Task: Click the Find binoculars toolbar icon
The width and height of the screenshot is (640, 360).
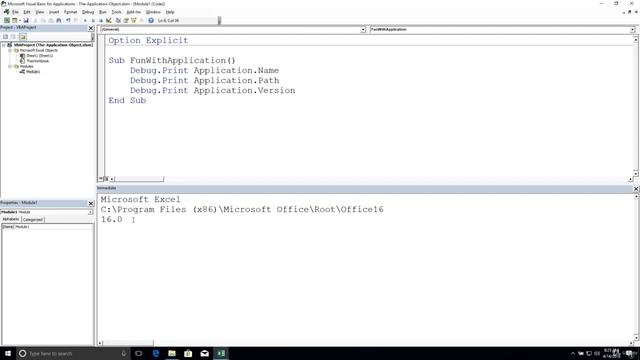Action: click(x=59, y=20)
